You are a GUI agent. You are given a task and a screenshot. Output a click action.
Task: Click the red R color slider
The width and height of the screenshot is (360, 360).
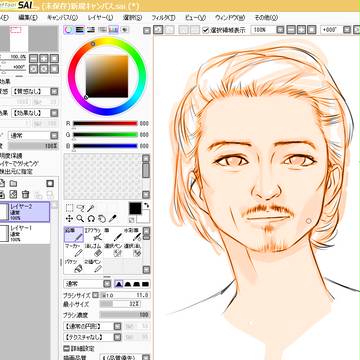(105, 124)
